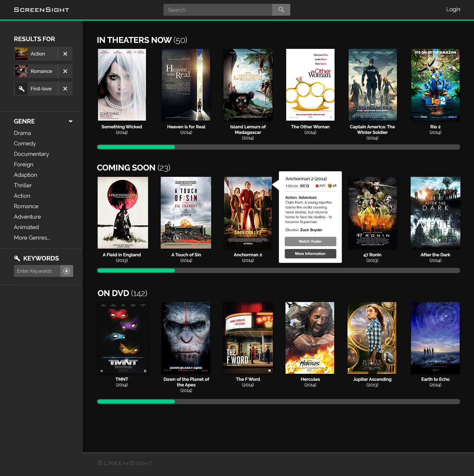Open the 47 Ronin poster

click(x=373, y=213)
